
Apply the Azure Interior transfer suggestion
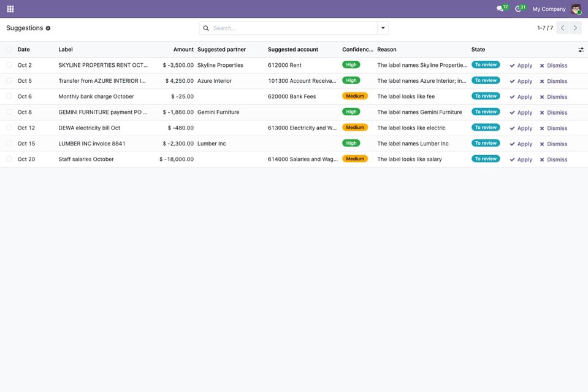[521, 81]
